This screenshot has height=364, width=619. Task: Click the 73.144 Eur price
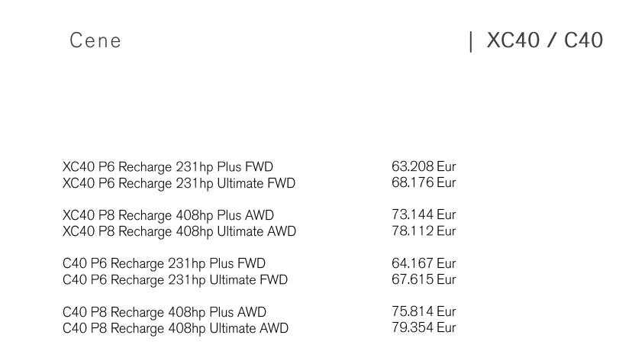tap(424, 214)
